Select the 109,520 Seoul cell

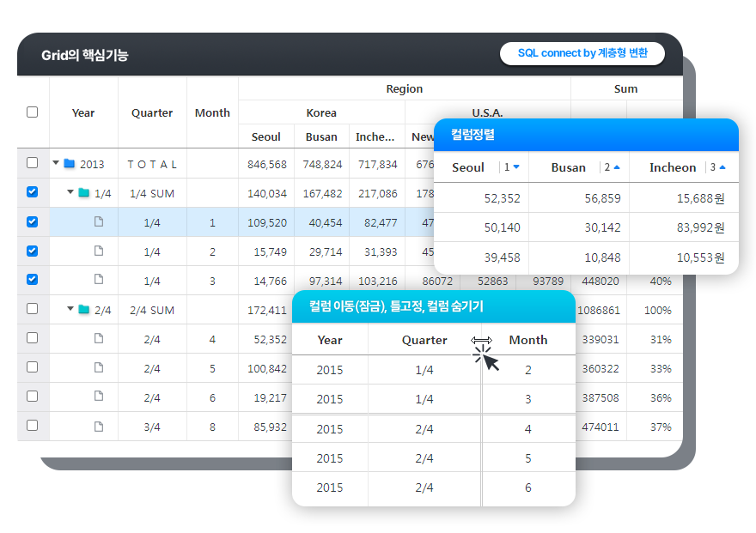266,222
